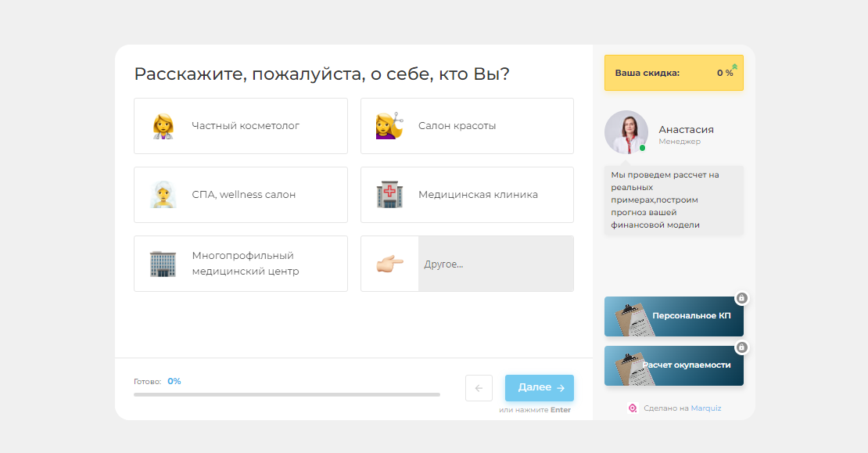Click the quiz progress bar
Screen dimensions: 868x453
(x=287, y=395)
